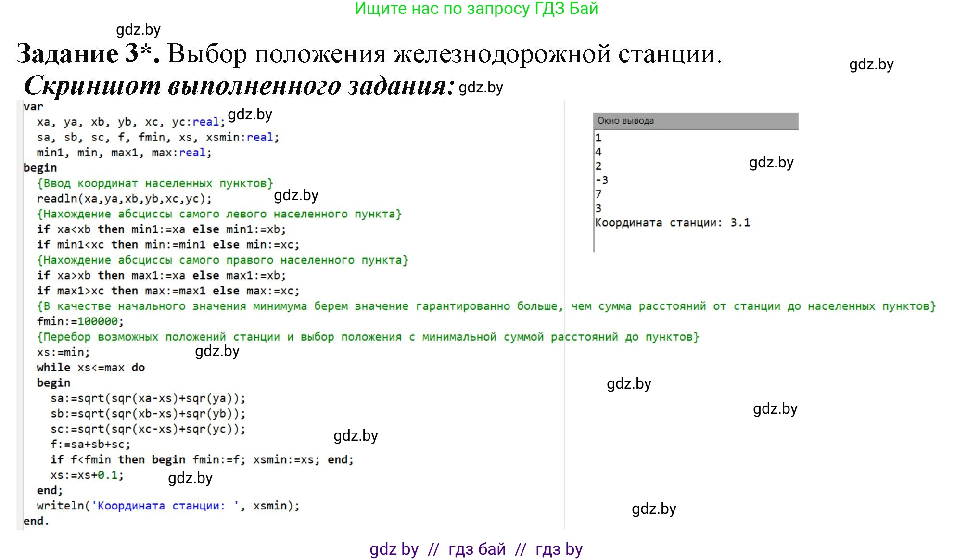Select the sa:=sqrt(sqr(xa-xs)+sqr(ya)) line
Viewport: 954px width, 560px height.
click(x=148, y=398)
